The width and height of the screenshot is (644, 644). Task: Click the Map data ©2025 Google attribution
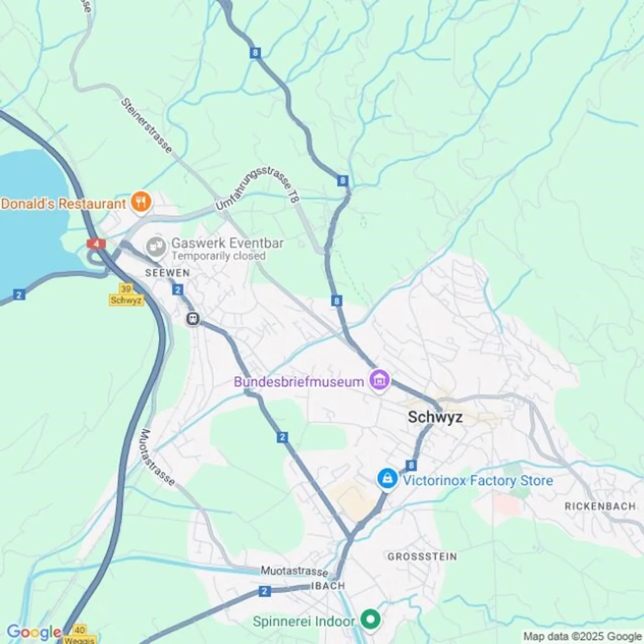(x=582, y=636)
